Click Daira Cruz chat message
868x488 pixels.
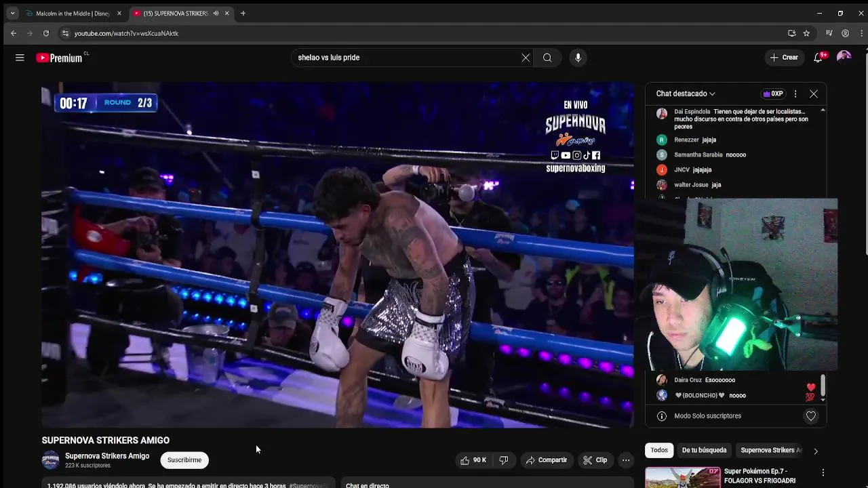coord(736,380)
